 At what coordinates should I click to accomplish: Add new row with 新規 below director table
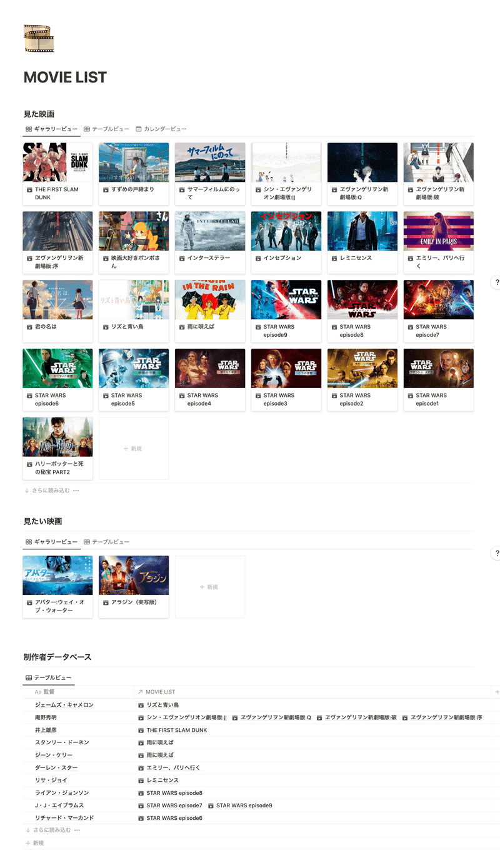pyautogui.click(x=34, y=843)
